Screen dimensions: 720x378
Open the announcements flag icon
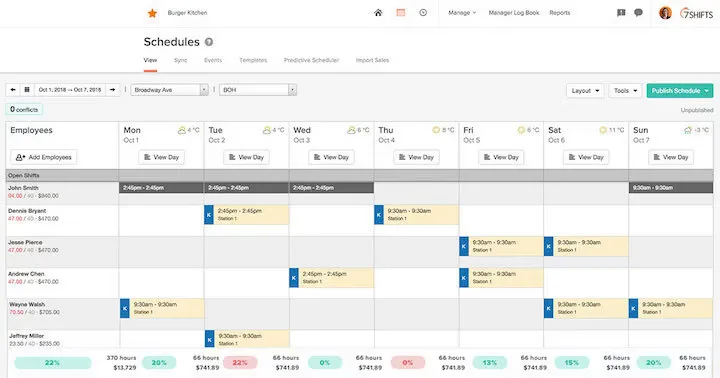click(x=621, y=13)
